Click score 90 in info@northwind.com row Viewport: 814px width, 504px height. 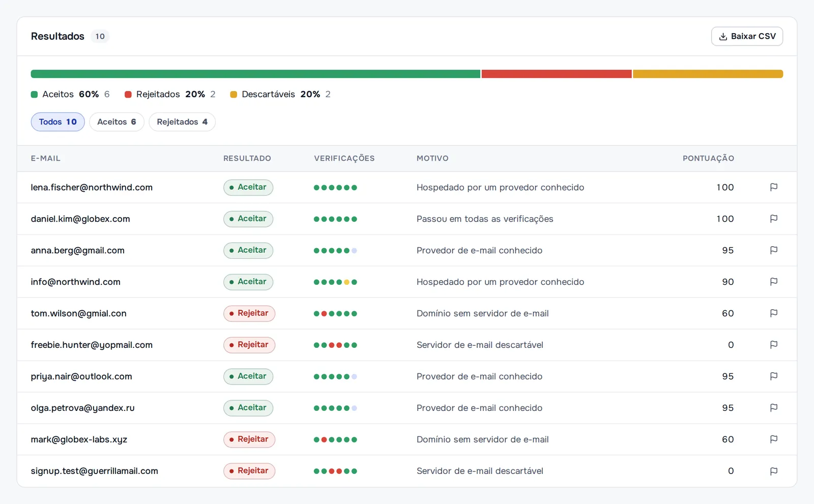tap(728, 282)
